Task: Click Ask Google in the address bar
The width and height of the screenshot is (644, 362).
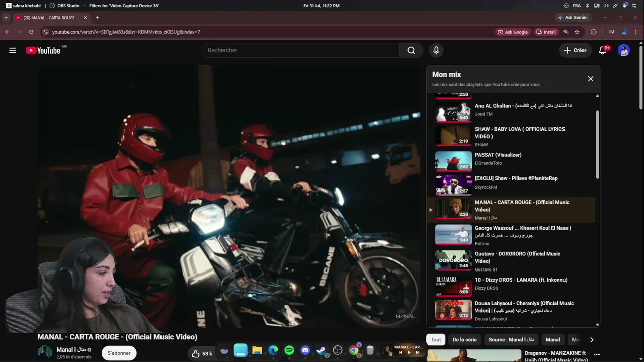Action: point(513,32)
